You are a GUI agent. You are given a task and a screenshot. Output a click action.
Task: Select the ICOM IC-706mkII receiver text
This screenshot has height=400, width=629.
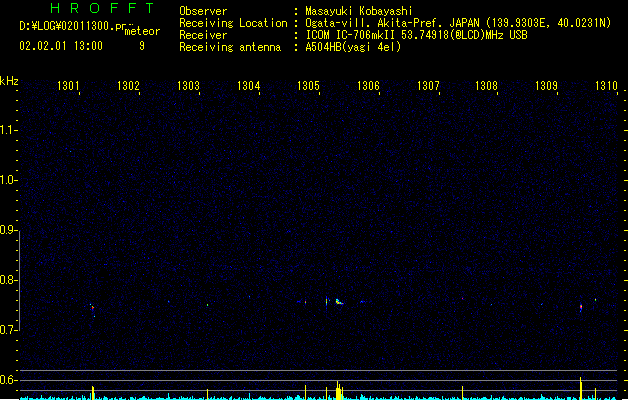click(416, 35)
